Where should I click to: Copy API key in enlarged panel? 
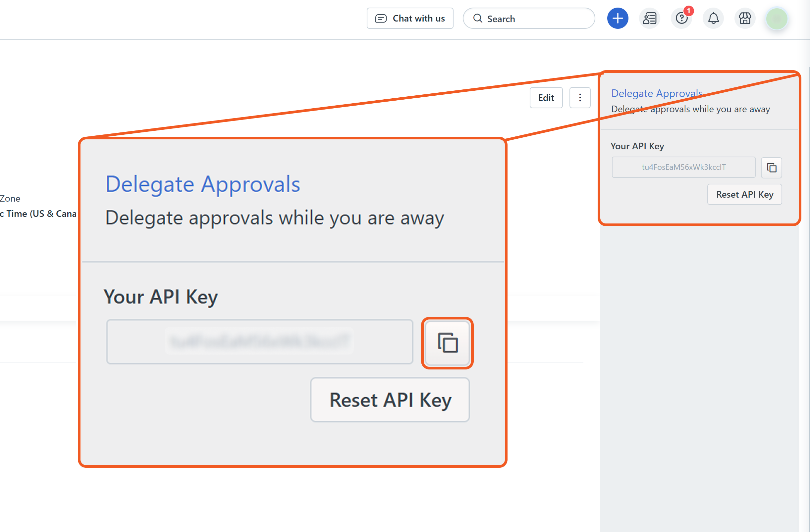point(447,343)
